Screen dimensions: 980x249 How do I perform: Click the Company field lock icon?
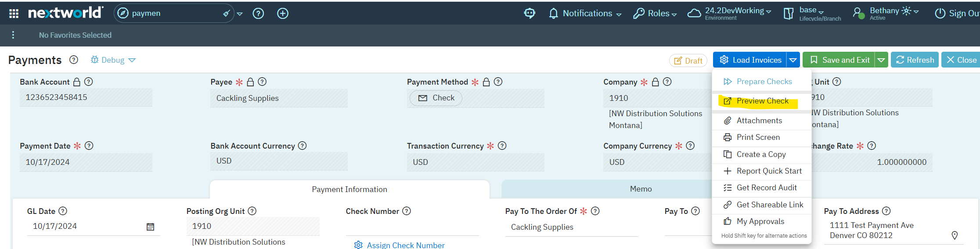pyautogui.click(x=655, y=82)
